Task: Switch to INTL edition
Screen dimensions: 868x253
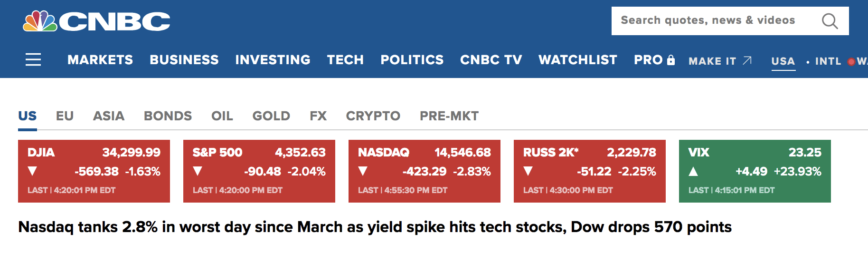Action: (828, 61)
